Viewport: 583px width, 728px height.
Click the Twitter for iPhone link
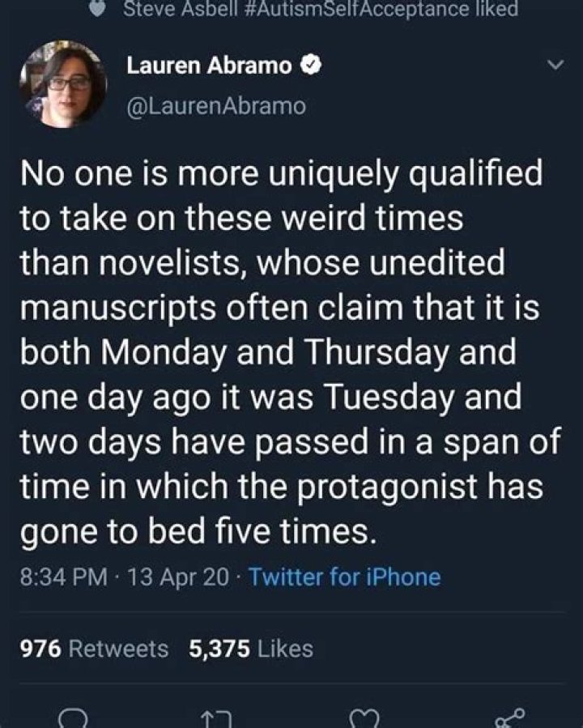pos(345,577)
